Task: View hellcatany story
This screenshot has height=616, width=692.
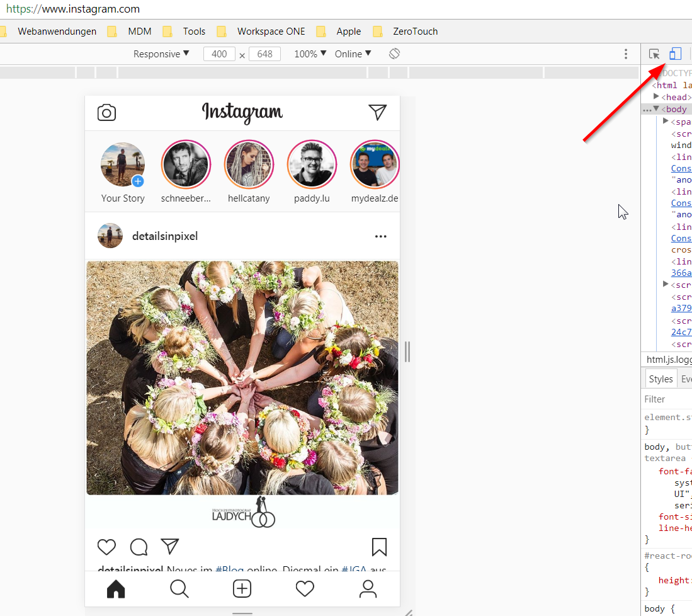Action: 249,165
